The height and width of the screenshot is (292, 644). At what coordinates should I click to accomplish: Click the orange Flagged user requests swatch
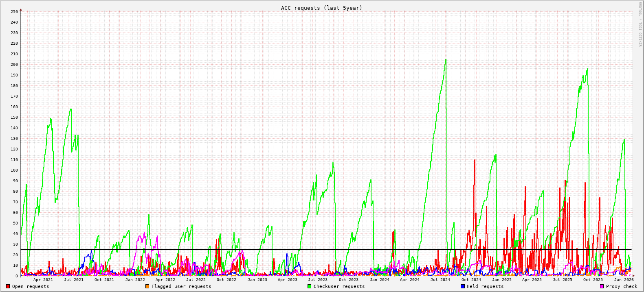click(x=147, y=286)
